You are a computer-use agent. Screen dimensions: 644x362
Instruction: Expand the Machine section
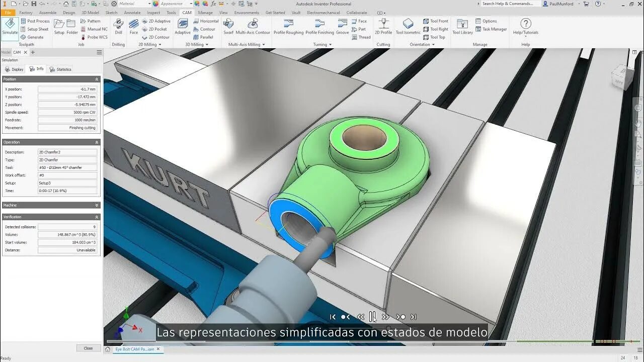coord(97,205)
